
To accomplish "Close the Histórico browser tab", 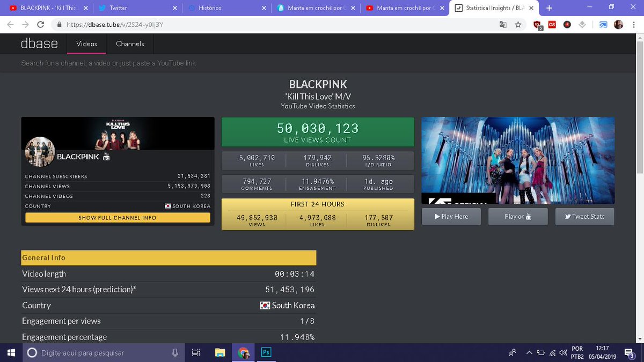I will pos(264,8).
